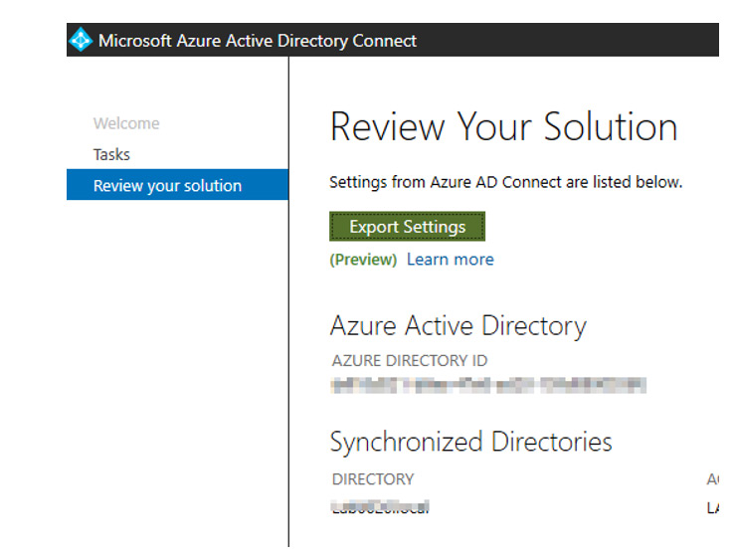735x560 pixels.
Task: Click the blurred directory name entry
Action: (x=380, y=506)
